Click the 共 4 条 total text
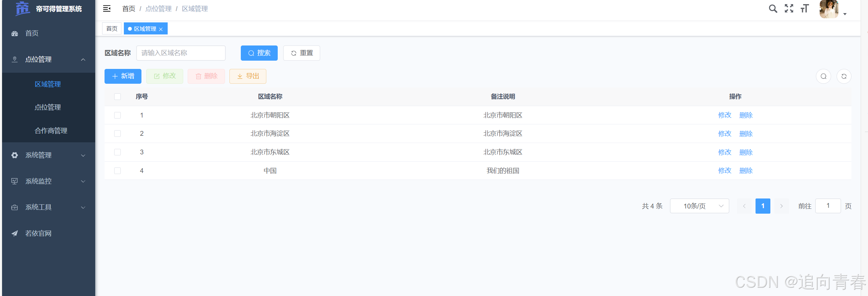 click(x=652, y=206)
